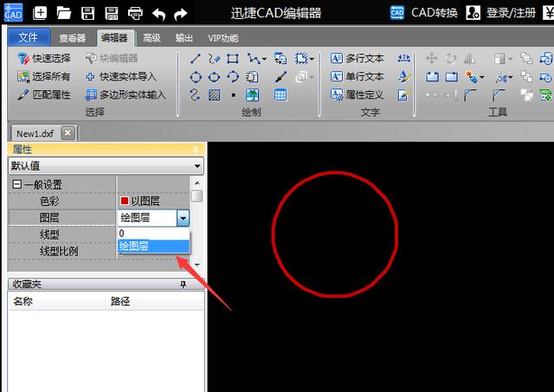Click the fillet corner tool icon
Viewport: 554px width, 392px height.
(470, 95)
